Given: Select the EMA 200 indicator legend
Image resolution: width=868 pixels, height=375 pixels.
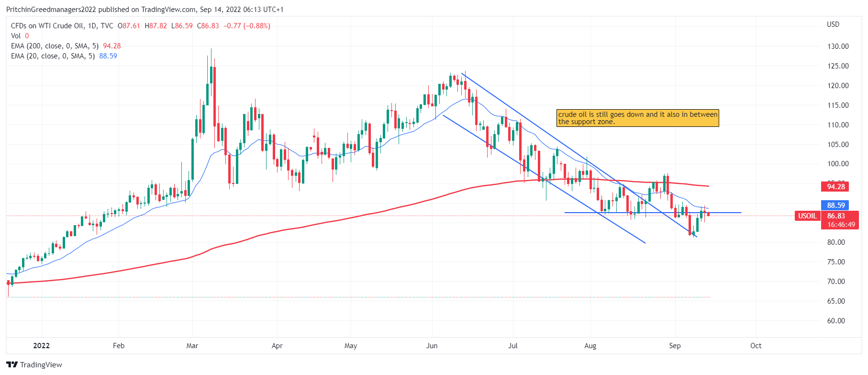Looking at the screenshot, I should (66, 46).
